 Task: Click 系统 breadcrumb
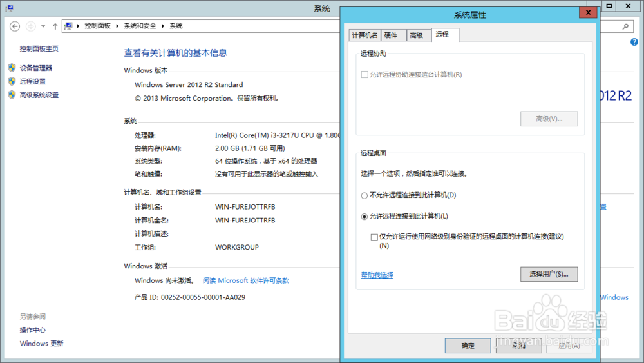tap(176, 26)
